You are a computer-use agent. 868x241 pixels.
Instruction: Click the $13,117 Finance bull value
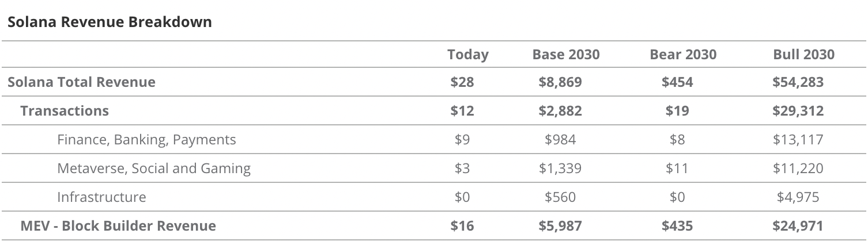798,139
